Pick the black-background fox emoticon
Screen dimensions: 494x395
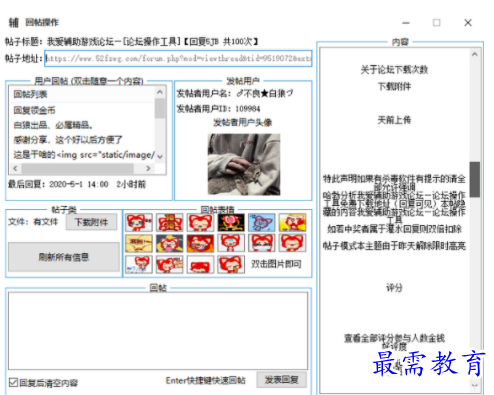pyautogui.click(x=231, y=222)
